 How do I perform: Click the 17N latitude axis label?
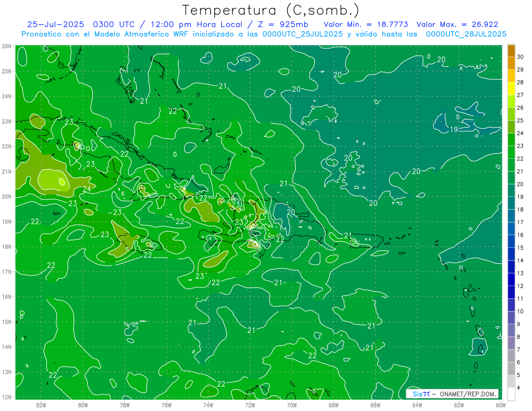(7, 271)
